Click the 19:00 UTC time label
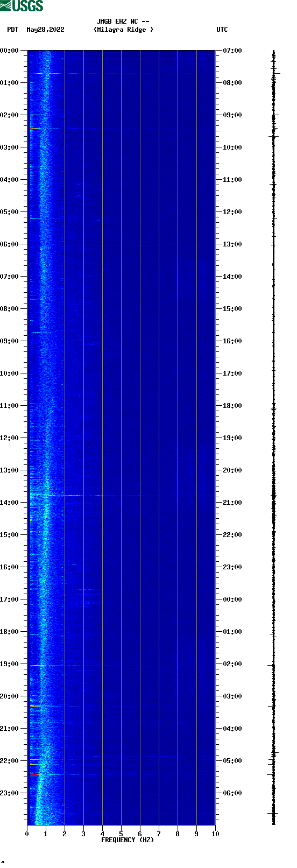The image size is (297, 868). pyautogui.click(x=232, y=438)
